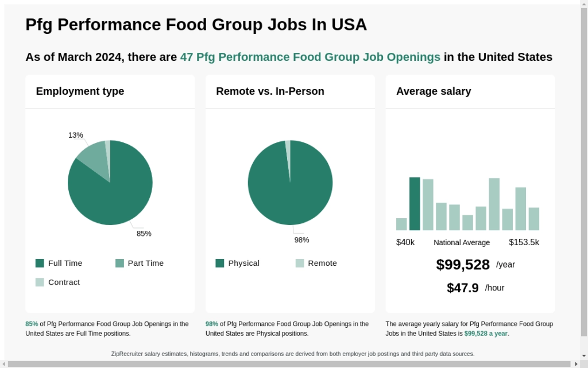Image resolution: width=588 pixels, height=368 pixels.
Task: Toggle the Part Time legend label
Action: (x=145, y=263)
